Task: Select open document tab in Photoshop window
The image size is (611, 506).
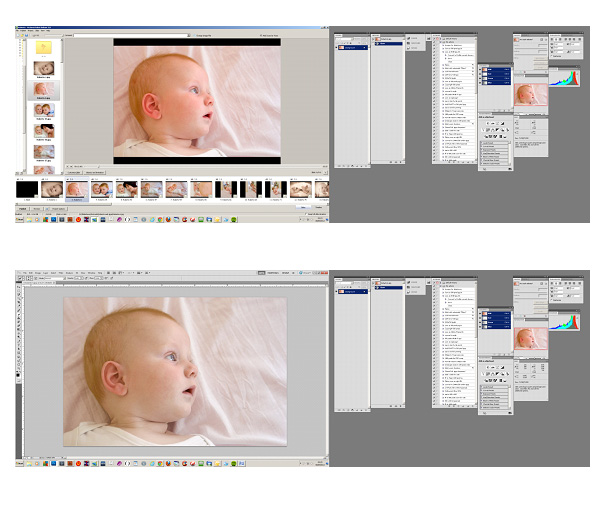Action: pos(39,282)
